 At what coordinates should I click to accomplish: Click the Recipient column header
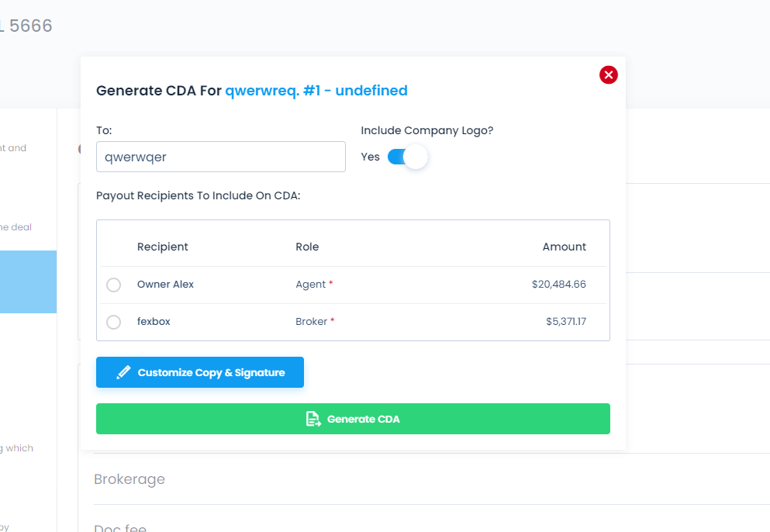click(163, 247)
